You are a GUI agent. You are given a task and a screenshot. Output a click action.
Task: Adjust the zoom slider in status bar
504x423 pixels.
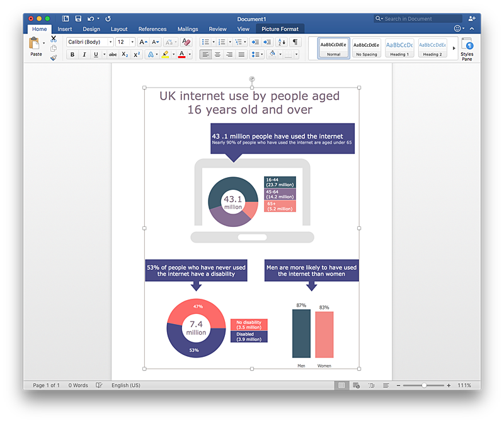point(424,385)
